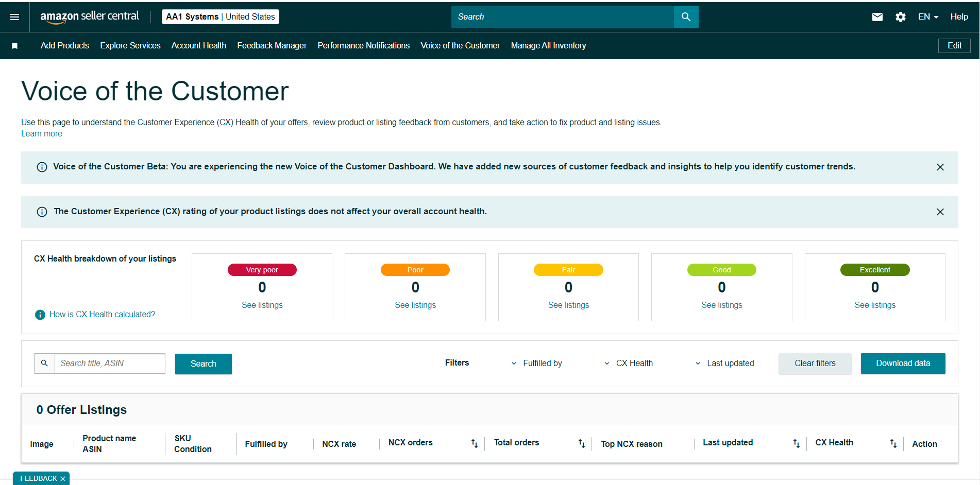Screen dimensions: 980x485
Task: Click the SKU Condition column header
Action: point(193,444)
